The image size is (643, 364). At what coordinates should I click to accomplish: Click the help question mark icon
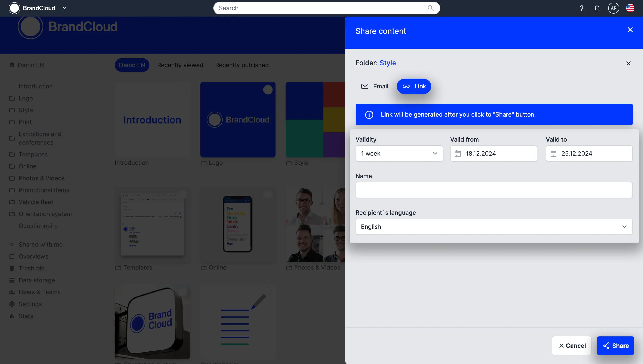pos(582,8)
